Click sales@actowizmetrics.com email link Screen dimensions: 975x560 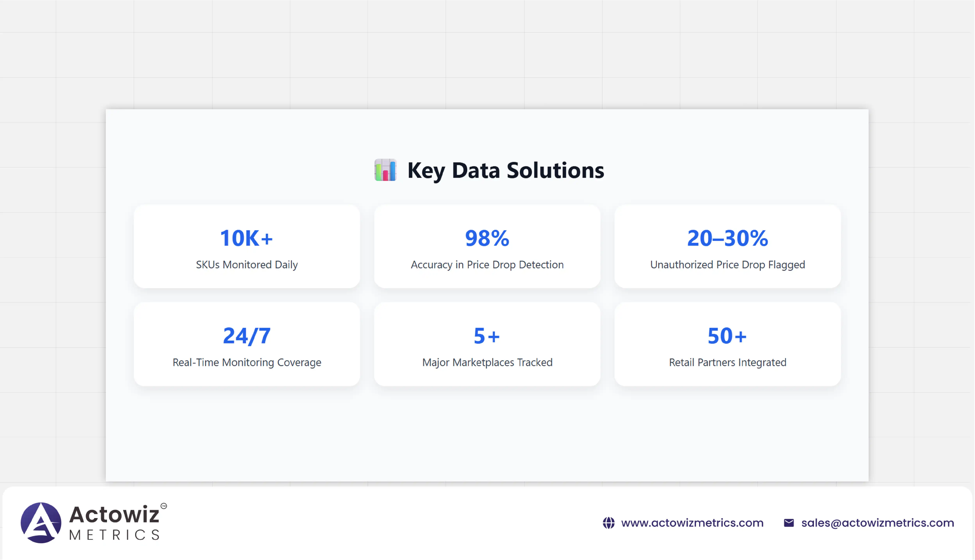point(878,523)
